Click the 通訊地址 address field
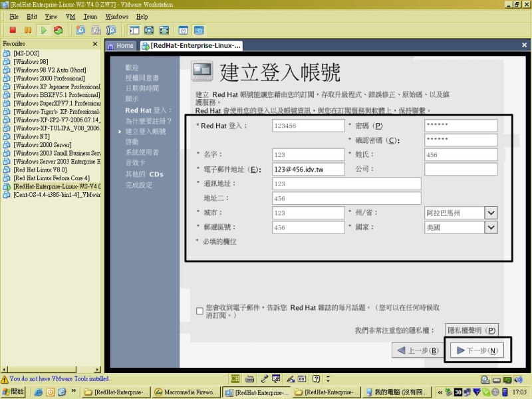Viewport: 532px width, 399px height. point(346,184)
